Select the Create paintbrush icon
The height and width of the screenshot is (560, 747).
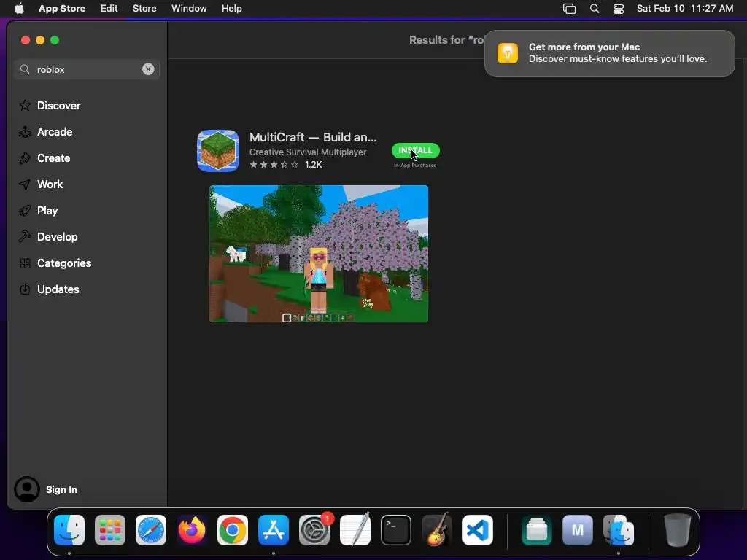(25, 158)
